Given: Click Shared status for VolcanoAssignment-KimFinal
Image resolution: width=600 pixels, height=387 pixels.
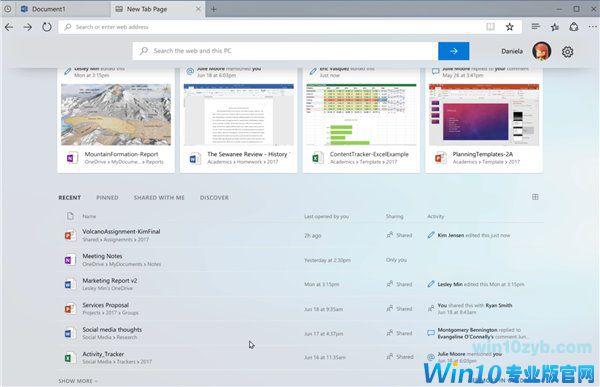Looking at the screenshot, I should (399, 235).
